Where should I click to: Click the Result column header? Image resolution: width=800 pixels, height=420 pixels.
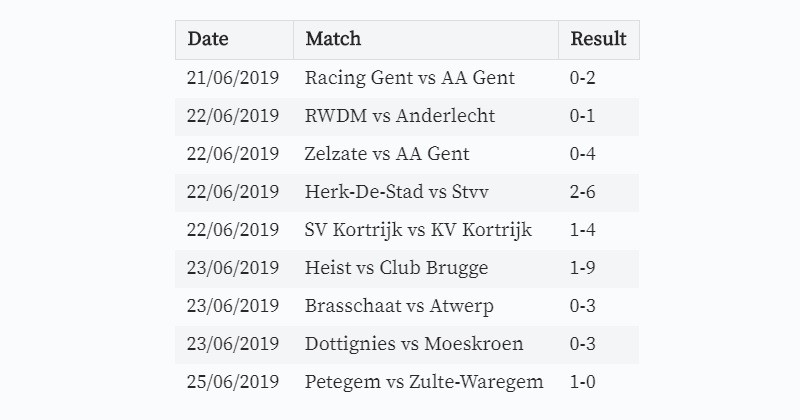(598, 40)
